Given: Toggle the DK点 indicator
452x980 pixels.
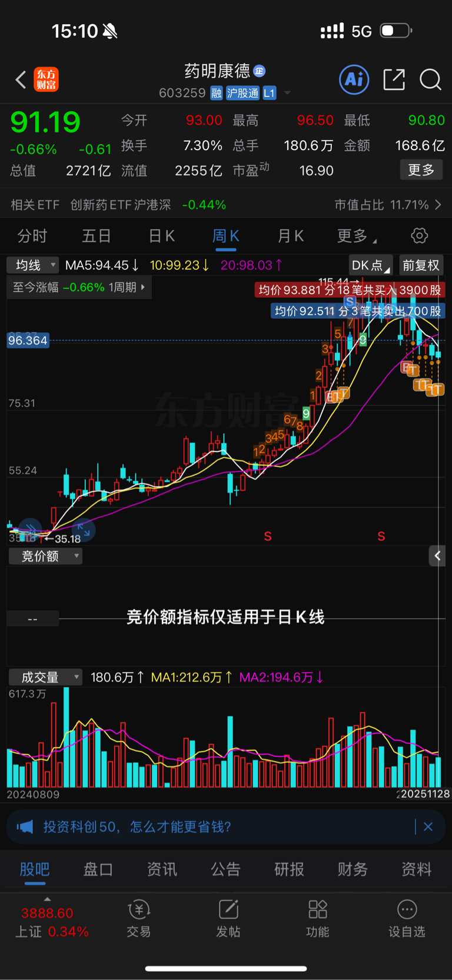Looking at the screenshot, I should (370, 265).
